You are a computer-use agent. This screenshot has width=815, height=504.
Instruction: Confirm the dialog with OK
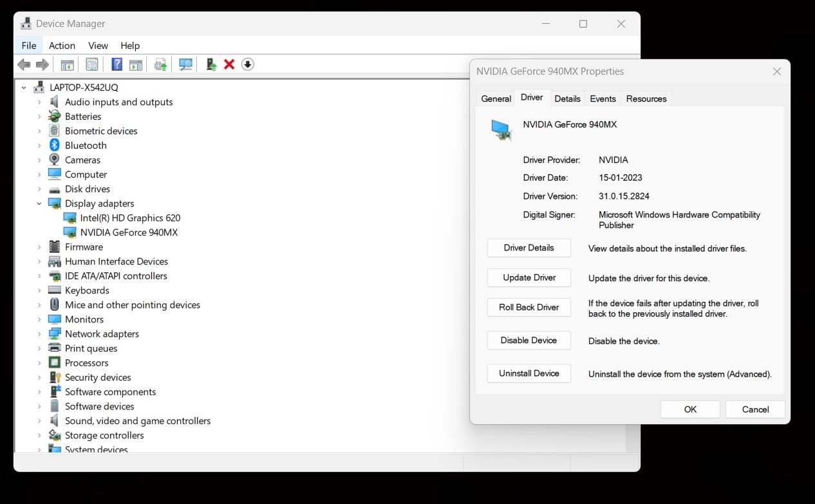pos(690,409)
